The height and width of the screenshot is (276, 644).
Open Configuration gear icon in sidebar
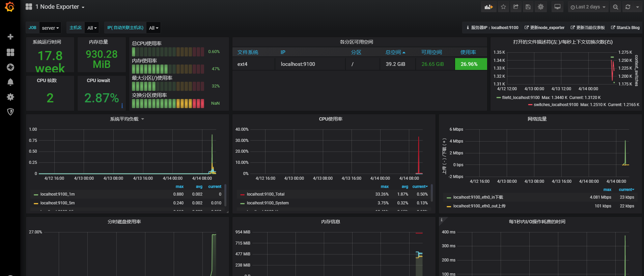pyautogui.click(x=10, y=97)
